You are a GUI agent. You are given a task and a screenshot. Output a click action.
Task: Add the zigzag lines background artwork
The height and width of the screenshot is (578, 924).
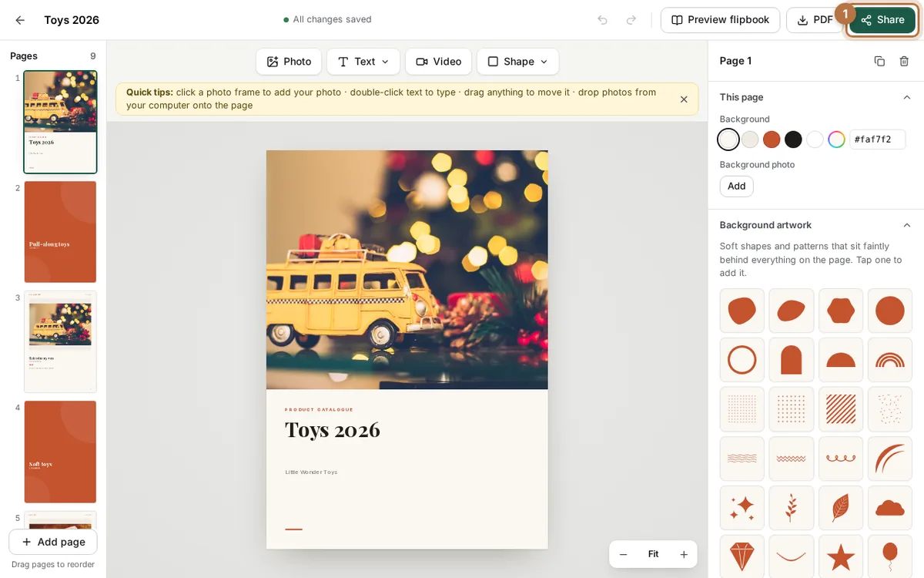(792, 459)
